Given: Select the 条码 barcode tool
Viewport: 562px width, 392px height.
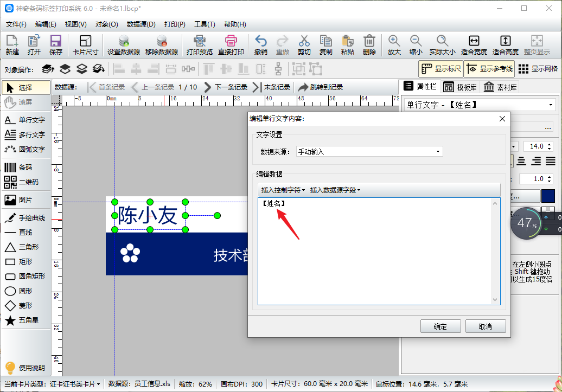Looking at the screenshot, I should point(25,168).
